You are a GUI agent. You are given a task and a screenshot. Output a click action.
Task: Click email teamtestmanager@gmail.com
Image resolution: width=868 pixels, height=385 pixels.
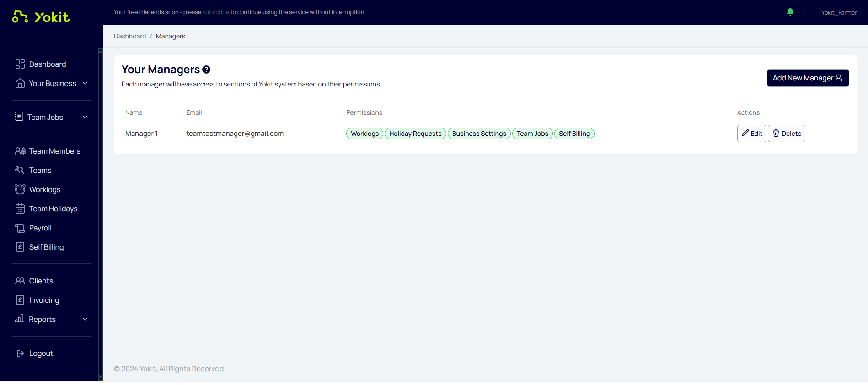click(x=235, y=134)
